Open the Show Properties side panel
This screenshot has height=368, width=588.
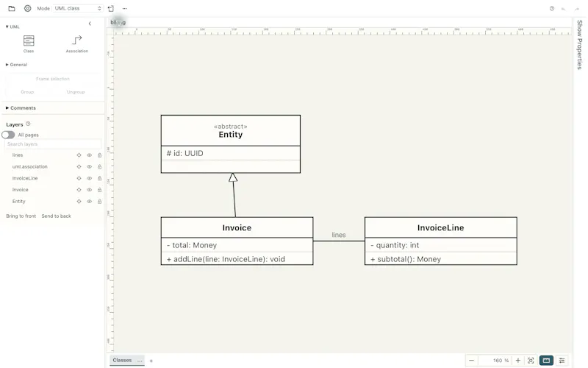tap(580, 45)
